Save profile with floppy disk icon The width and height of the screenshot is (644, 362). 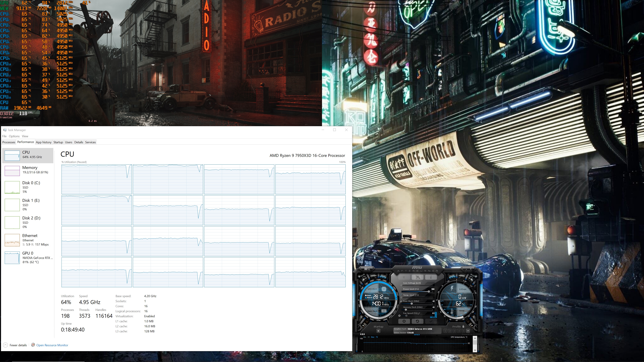468,331
